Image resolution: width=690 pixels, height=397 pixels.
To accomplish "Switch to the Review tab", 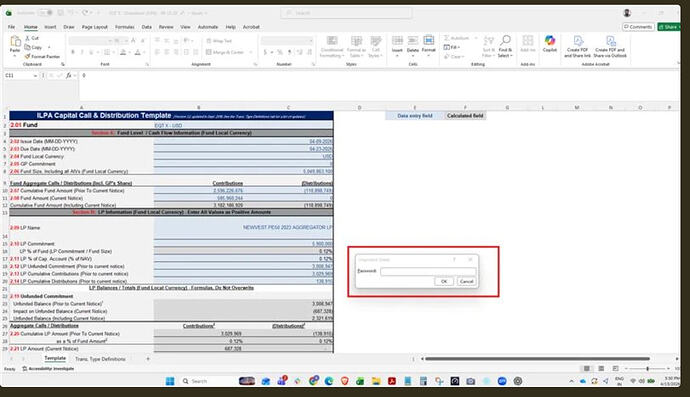I will 166,27.
